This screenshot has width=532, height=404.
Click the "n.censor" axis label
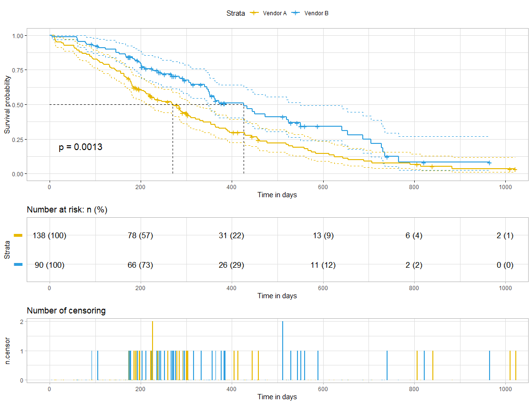7,351
